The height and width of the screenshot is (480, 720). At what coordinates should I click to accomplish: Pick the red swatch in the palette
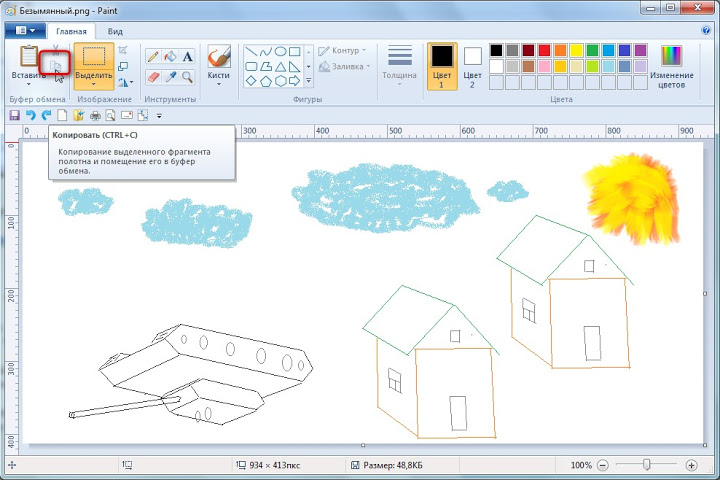coord(545,50)
